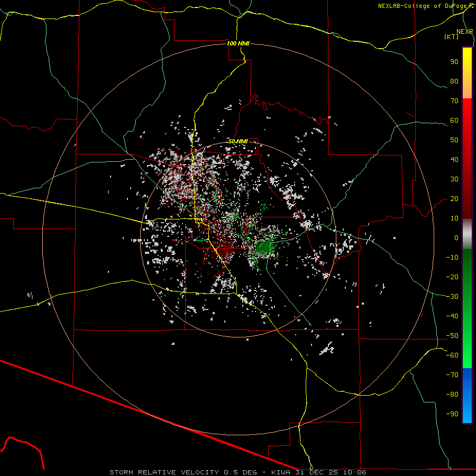Click the 90 value on velocity scale
The image size is (476, 476).
454,62
